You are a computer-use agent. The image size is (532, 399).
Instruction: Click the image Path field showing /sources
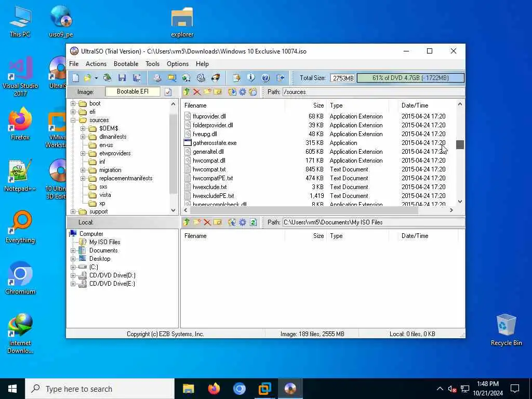pyautogui.click(x=374, y=92)
